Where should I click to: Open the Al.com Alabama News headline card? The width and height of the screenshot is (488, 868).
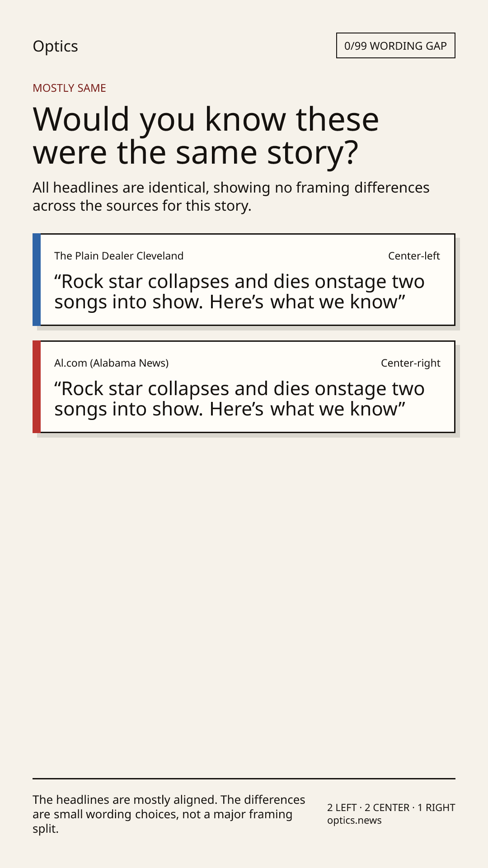[244, 387]
